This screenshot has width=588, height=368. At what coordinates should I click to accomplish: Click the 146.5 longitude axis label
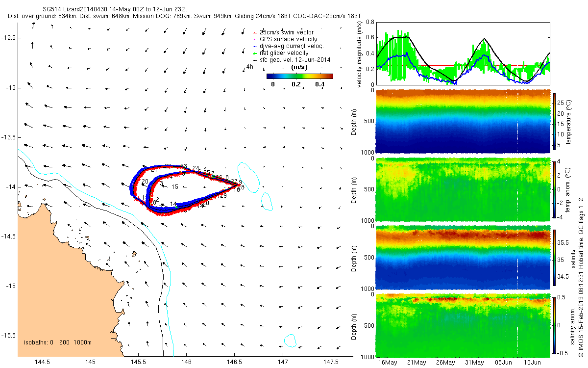(234, 362)
